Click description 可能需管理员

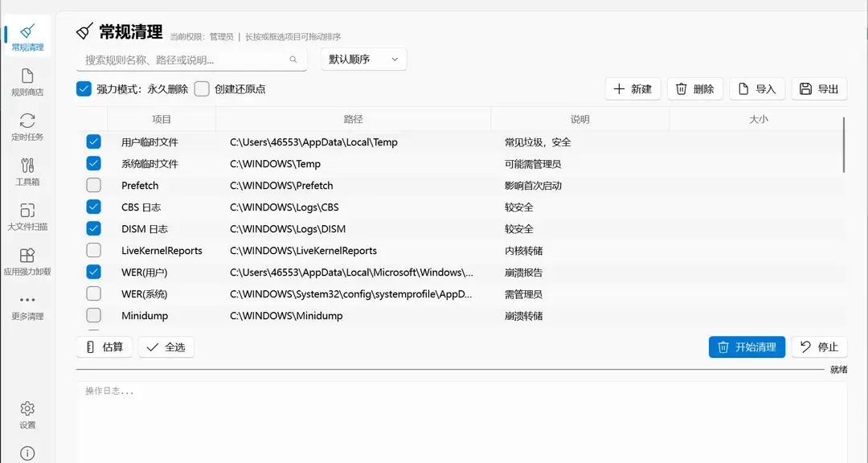coord(533,164)
